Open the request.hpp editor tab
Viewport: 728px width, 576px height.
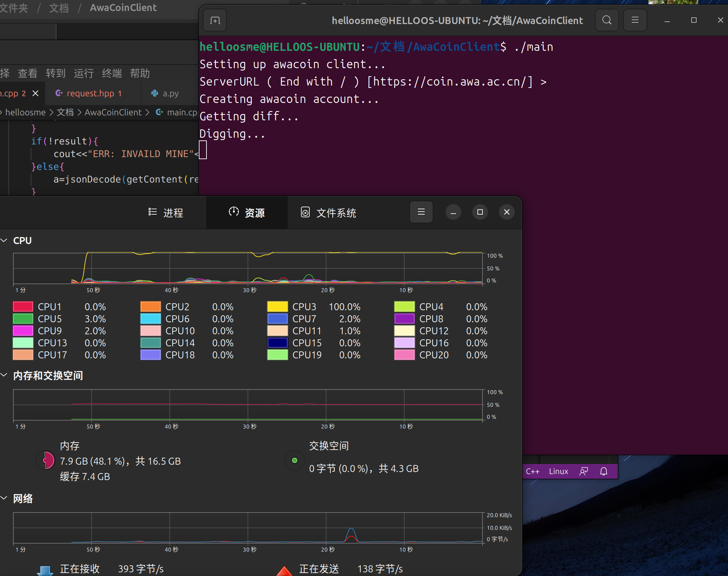90,93
